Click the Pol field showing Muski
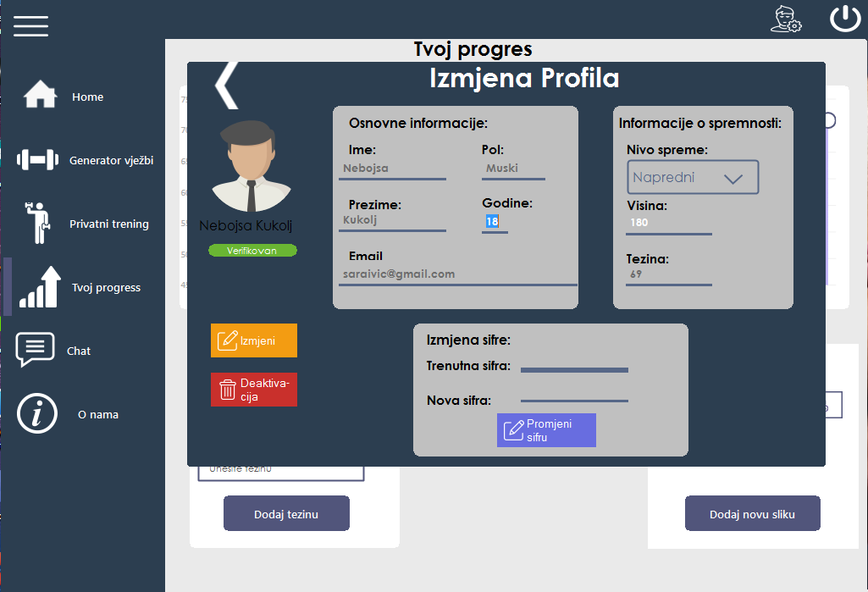Screen dimensions: 868x592 tap(514, 169)
